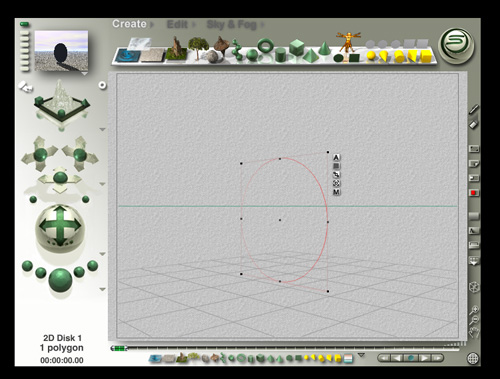This screenshot has width=500, height=379.
Task: Create a stone object
Action: click(212, 56)
